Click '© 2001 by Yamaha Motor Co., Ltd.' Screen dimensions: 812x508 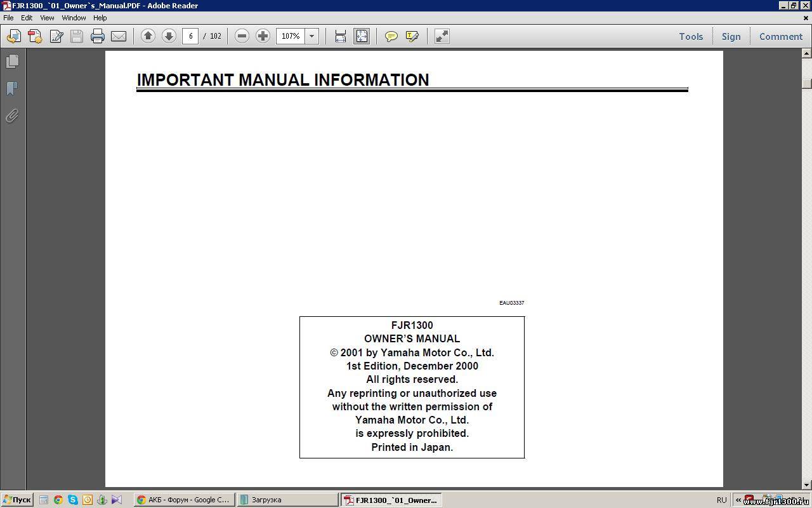412,352
